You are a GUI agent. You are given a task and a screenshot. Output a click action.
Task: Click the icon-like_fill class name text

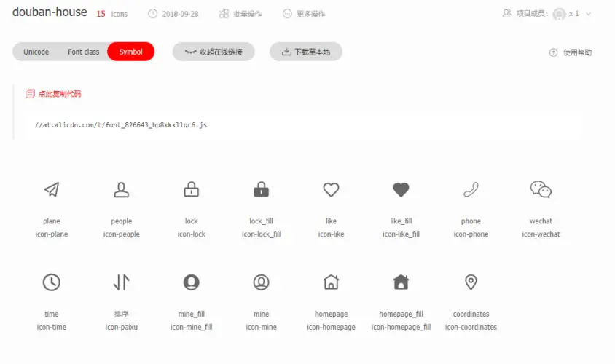click(401, 234)
